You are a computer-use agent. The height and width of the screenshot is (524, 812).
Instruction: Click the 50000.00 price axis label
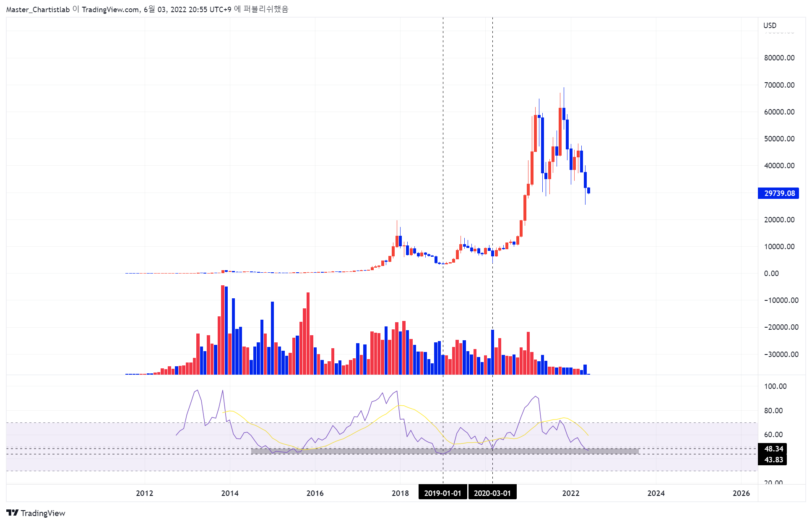coord(779,138)
